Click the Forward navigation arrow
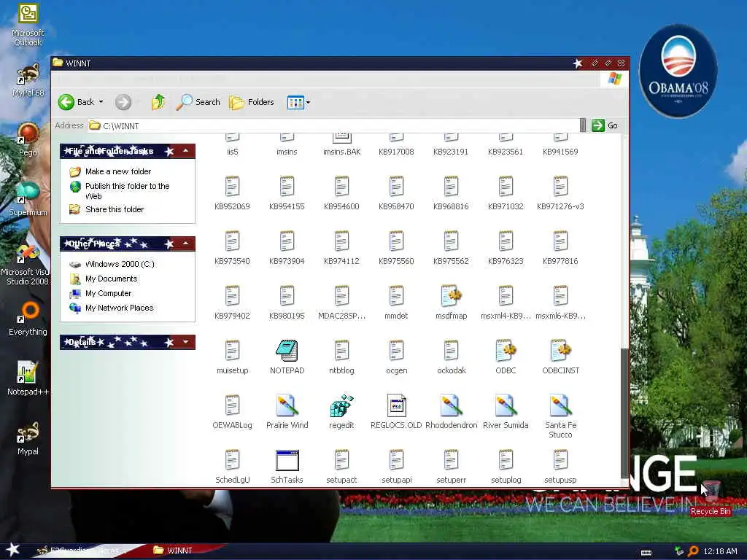The width and height of the screenshot is (747, 560). pyautogui.click(x=123, y=102)
